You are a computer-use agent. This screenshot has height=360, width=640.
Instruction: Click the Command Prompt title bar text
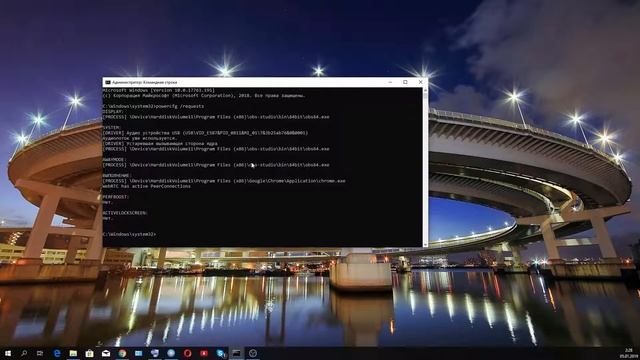pos(144,82)
